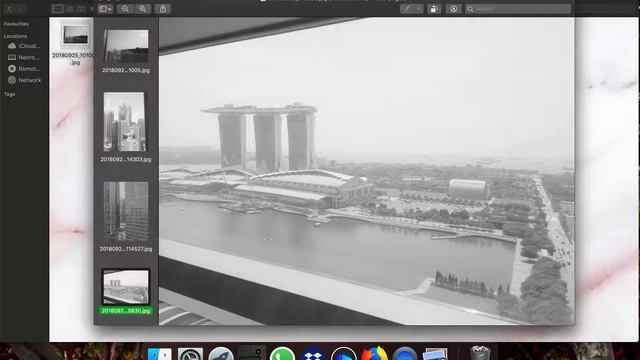This screenshot has height=360, width=640.
Task: Open Launchpad rocket icon in Dock
Action: coord(221,354)
